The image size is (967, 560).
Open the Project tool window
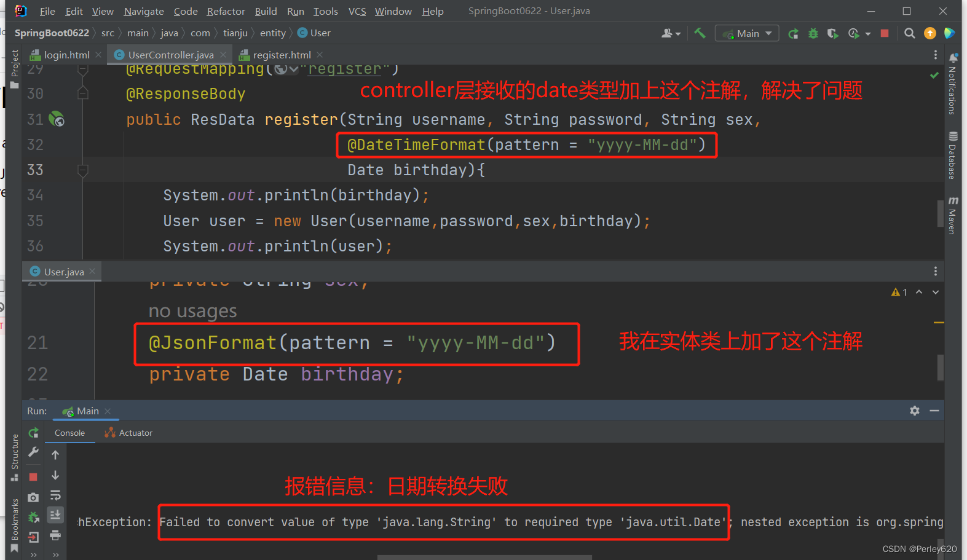15,69
